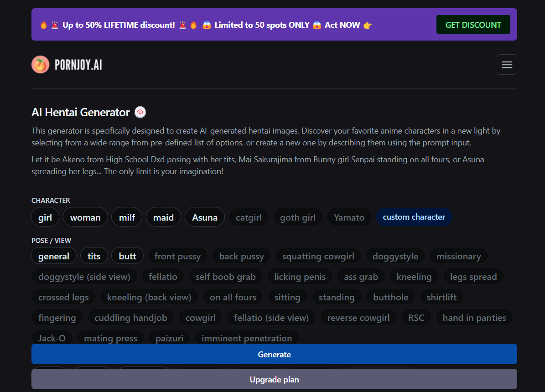Choose the "sitting" pose chip
Viewport: 545px width, 392px height.
point(287,297)
